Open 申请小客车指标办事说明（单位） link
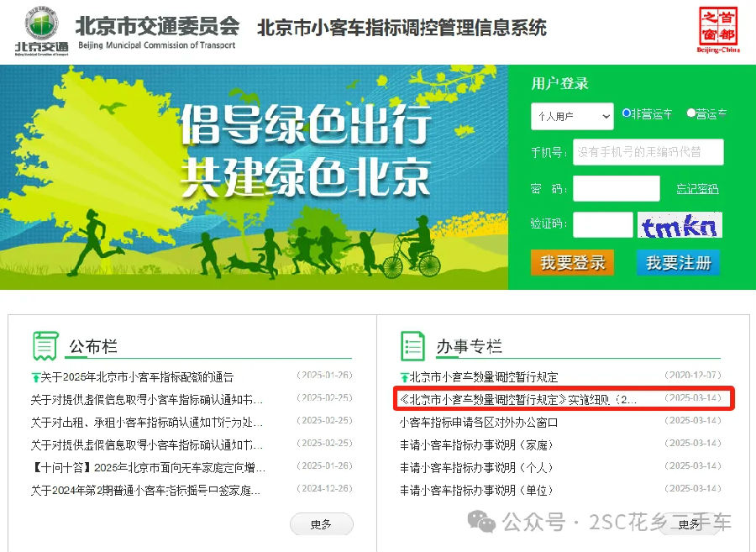 (476, 491)
